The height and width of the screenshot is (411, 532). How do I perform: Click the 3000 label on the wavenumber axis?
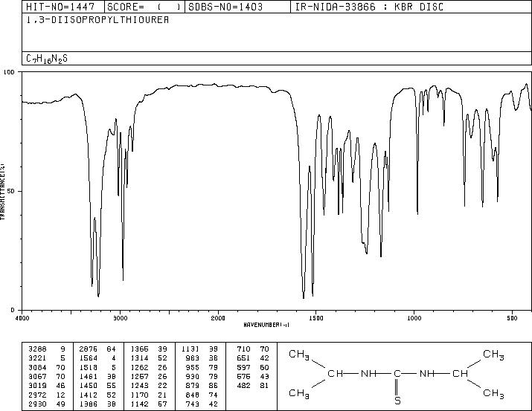(121, 318)
